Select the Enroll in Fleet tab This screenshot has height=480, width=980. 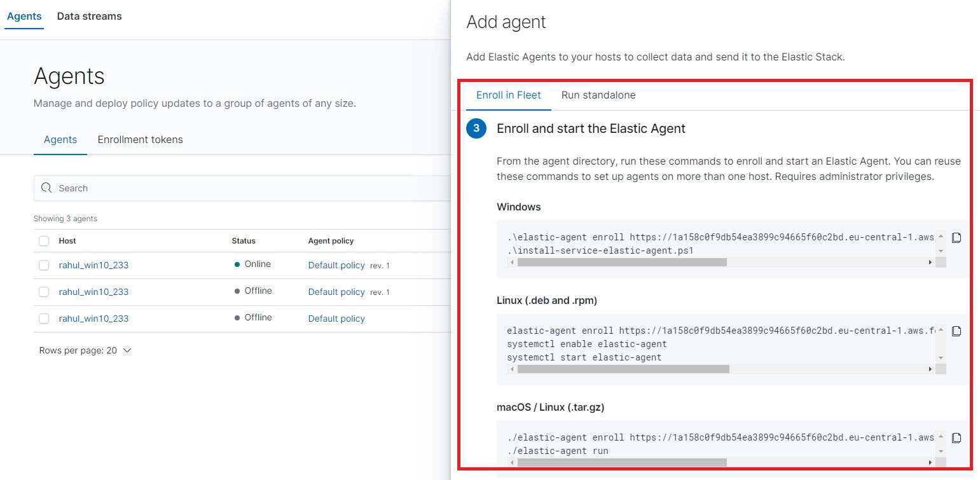click(508, 95)
